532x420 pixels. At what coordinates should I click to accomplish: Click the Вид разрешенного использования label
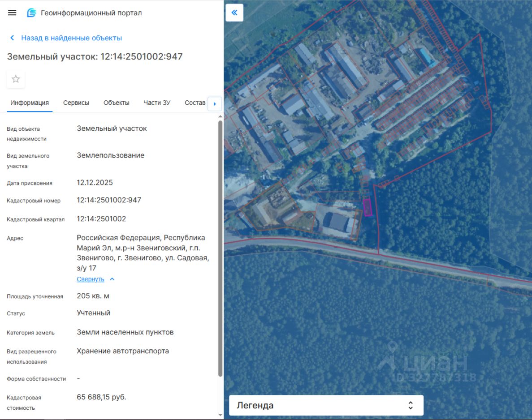[31, 356]
